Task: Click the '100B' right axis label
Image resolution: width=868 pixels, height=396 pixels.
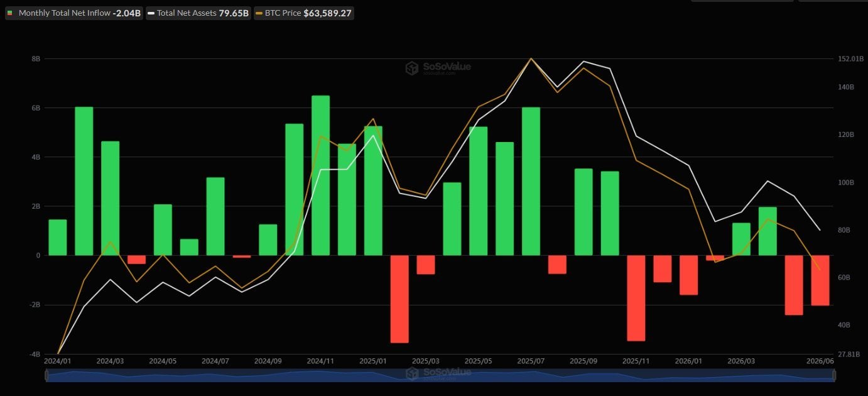Action: (x=846, y=183)
